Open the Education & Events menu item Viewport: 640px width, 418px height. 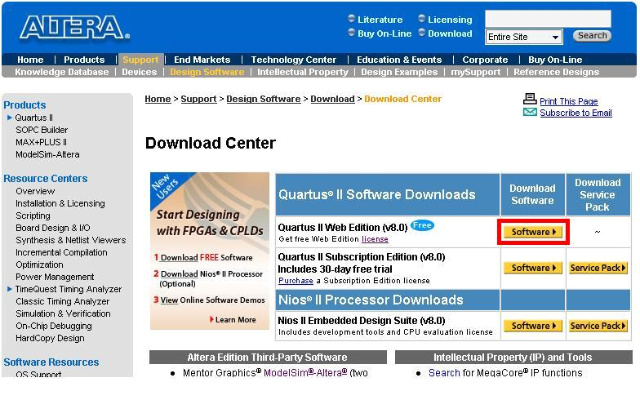[399, 60]
